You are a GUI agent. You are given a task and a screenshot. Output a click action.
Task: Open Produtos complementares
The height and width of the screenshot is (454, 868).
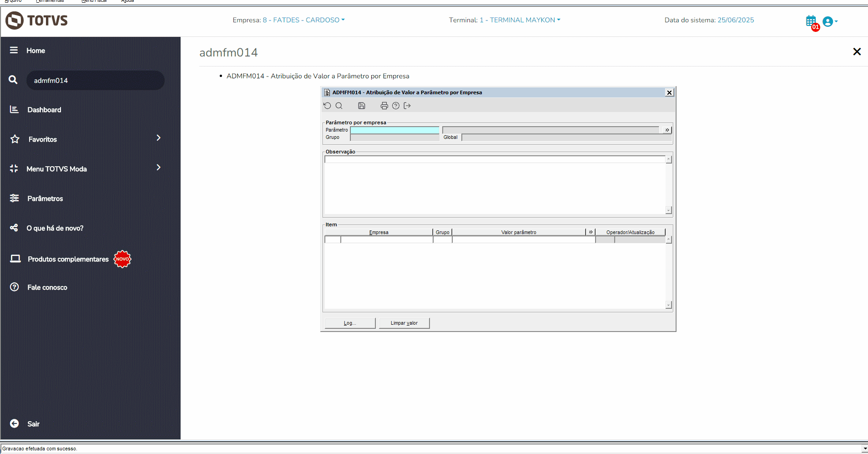pyautogui.click(x=68, y=259)
